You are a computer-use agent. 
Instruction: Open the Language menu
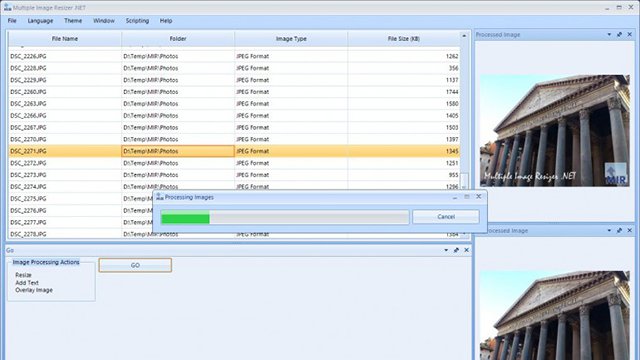(40, 21)
